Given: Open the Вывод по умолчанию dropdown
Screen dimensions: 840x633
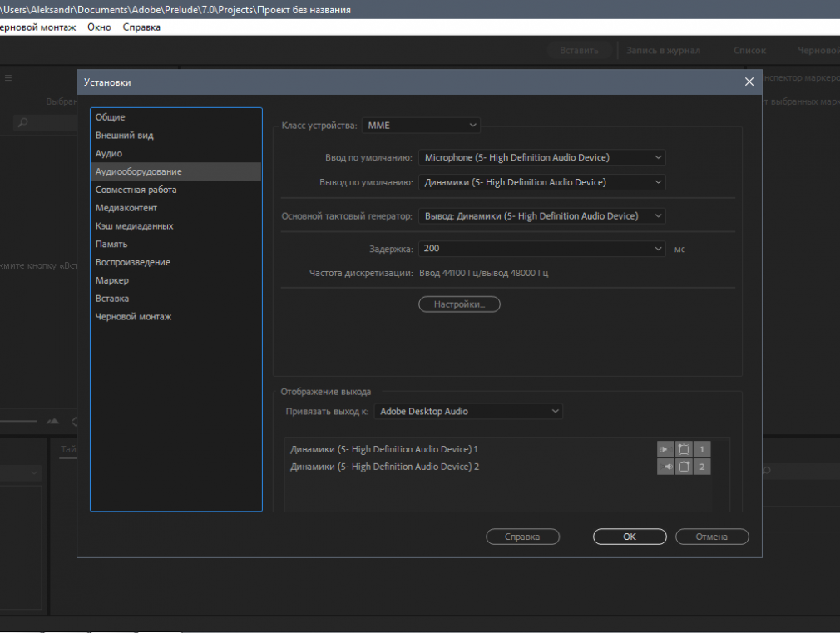Looking at the screenshot, I should 542,182.
